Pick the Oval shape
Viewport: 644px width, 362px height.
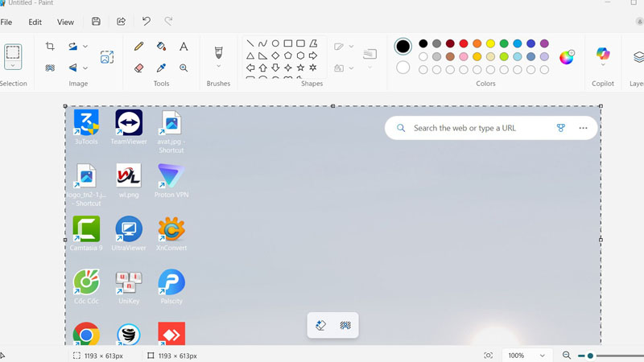[275, 43]
